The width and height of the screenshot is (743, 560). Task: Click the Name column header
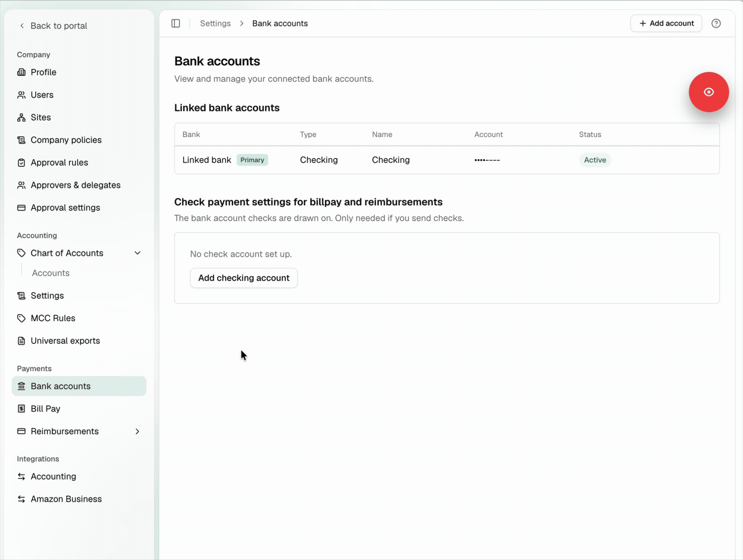(382, 134)
